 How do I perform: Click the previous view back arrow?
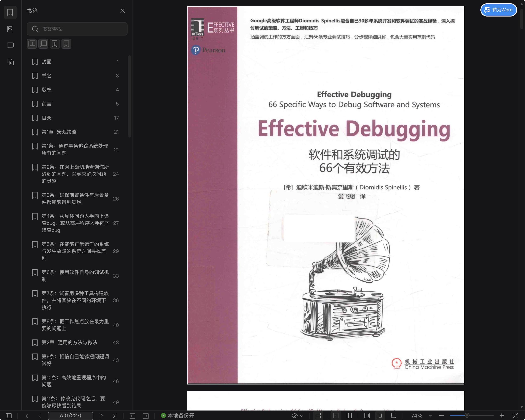click(132, 416)
